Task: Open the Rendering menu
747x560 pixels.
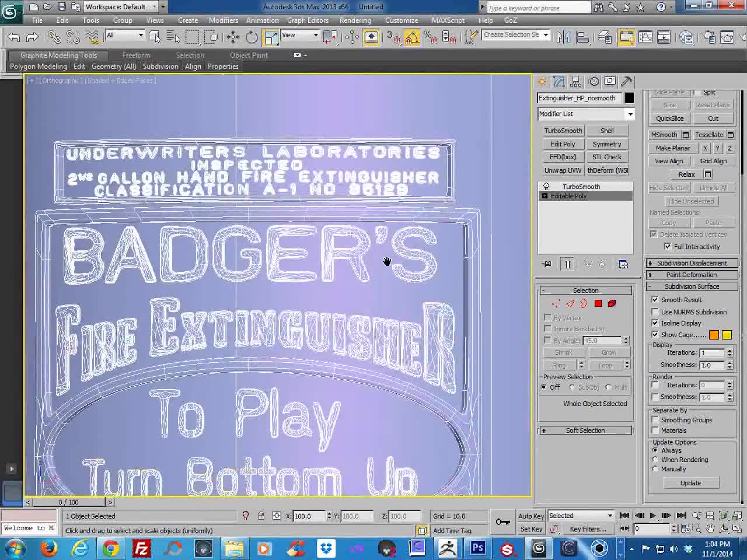Action: 355,20
